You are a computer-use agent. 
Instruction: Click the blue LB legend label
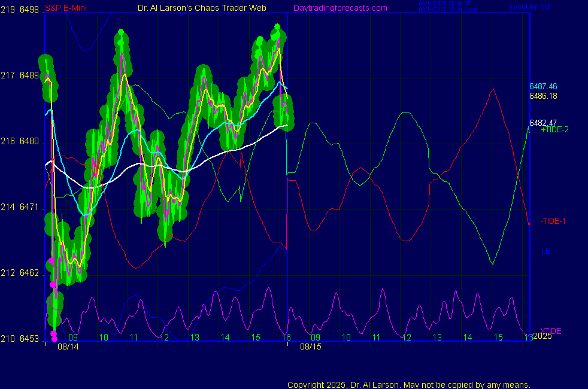[545, 251]
